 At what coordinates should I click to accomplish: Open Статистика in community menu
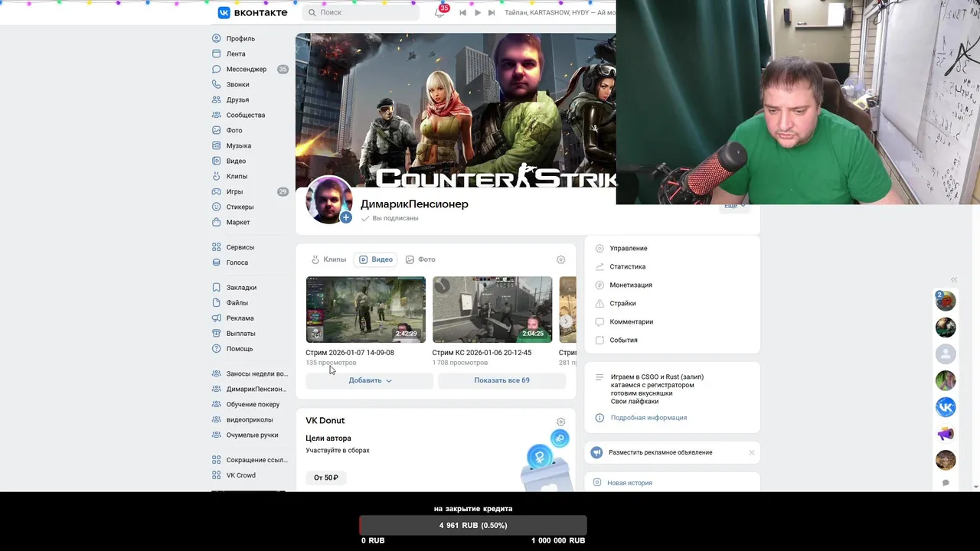[x=627, y=266]
